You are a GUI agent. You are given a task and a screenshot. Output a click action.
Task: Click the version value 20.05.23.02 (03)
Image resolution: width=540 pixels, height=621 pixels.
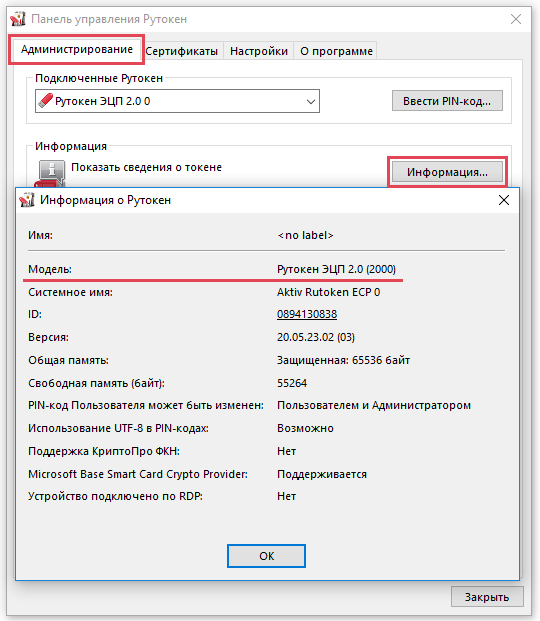(316, 337)
